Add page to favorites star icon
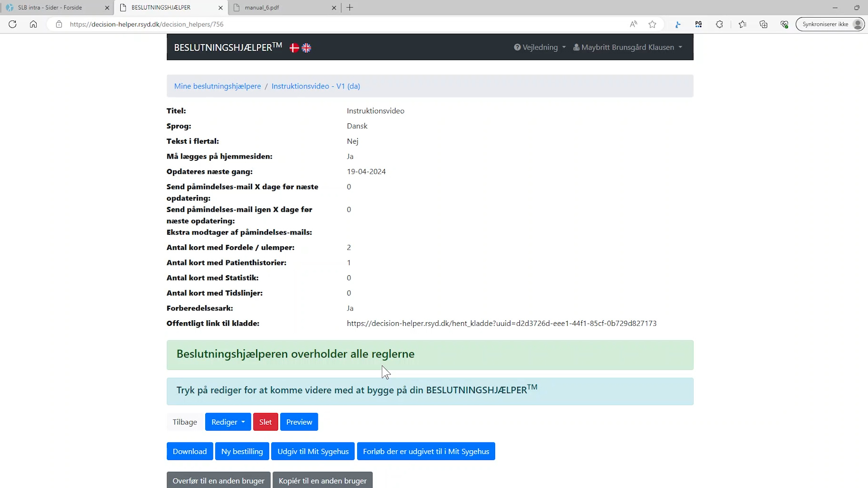 point(652,24)
